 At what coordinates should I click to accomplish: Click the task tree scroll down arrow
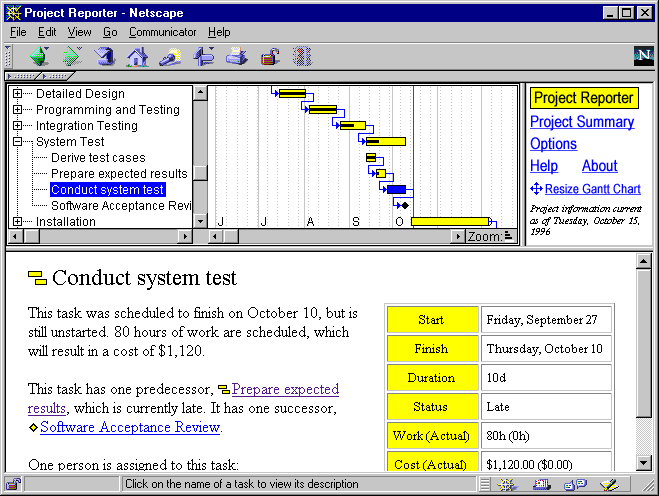tap(200, 221)
